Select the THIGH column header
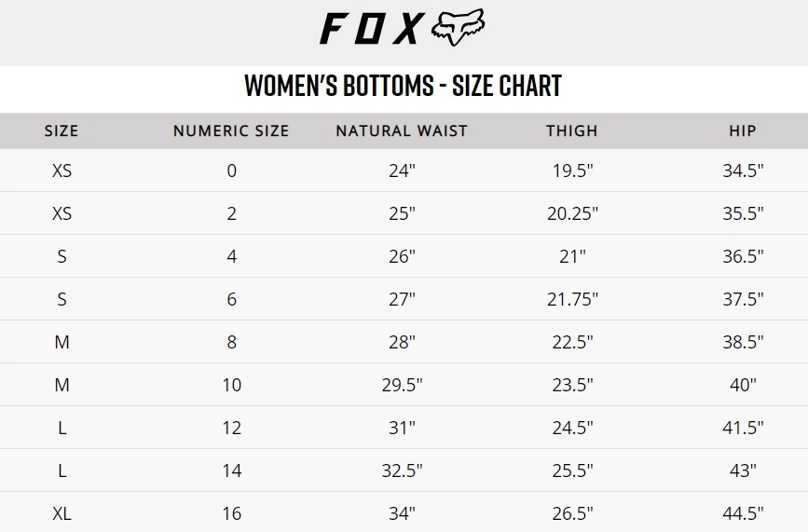The width and height of the screenshot is (808, 532). coord(571,131)
